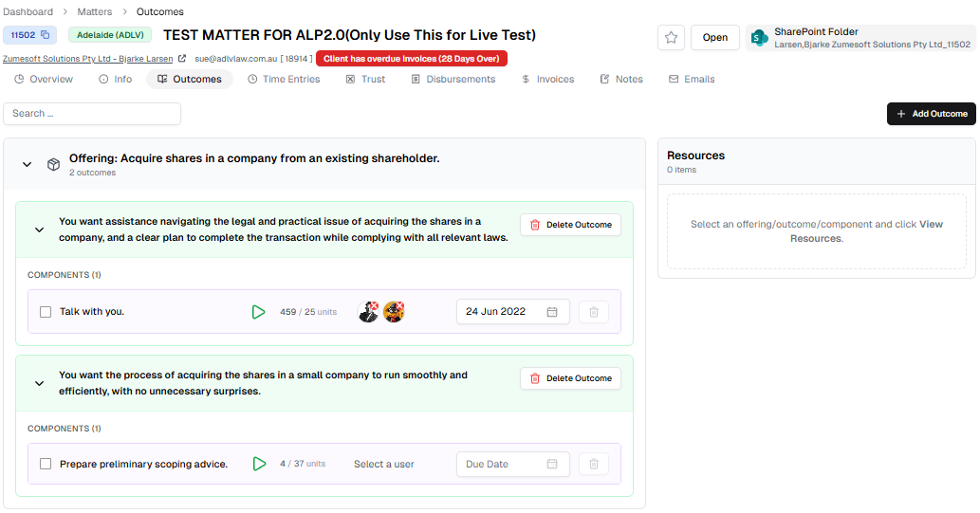Screen dimensions: 980x513
Task: Go to Dashboard breadcrumb
Action: pos(28,12)
